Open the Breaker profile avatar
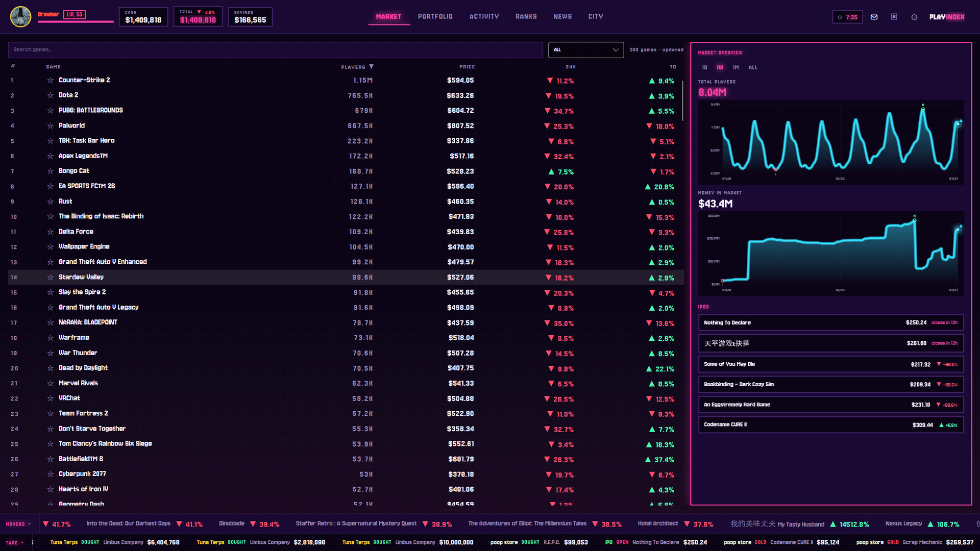The image size is (980, 551). pyautogui.click(x=21, y=17)
